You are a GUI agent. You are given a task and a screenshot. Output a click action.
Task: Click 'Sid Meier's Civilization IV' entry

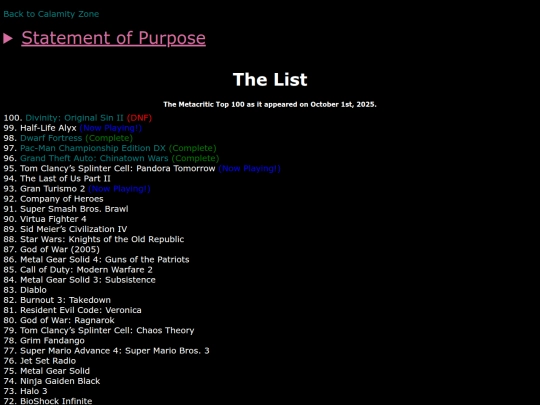point(73,229)
